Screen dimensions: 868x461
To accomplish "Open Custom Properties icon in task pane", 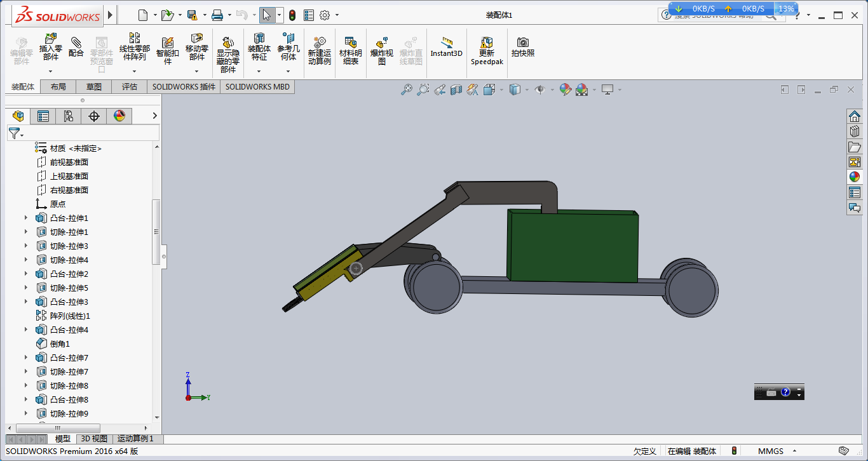I will [x=855, y=192].
